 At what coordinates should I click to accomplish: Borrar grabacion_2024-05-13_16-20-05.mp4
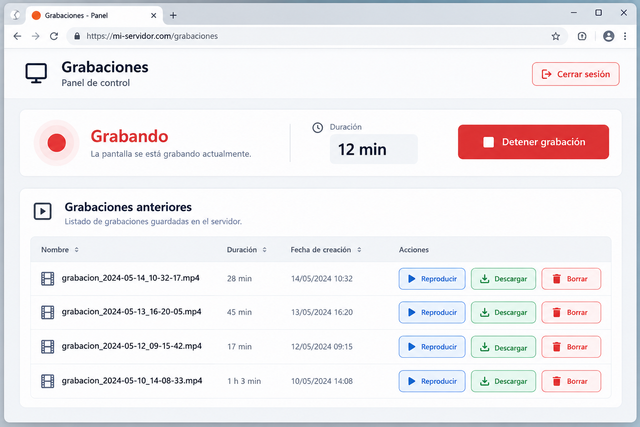571,312
